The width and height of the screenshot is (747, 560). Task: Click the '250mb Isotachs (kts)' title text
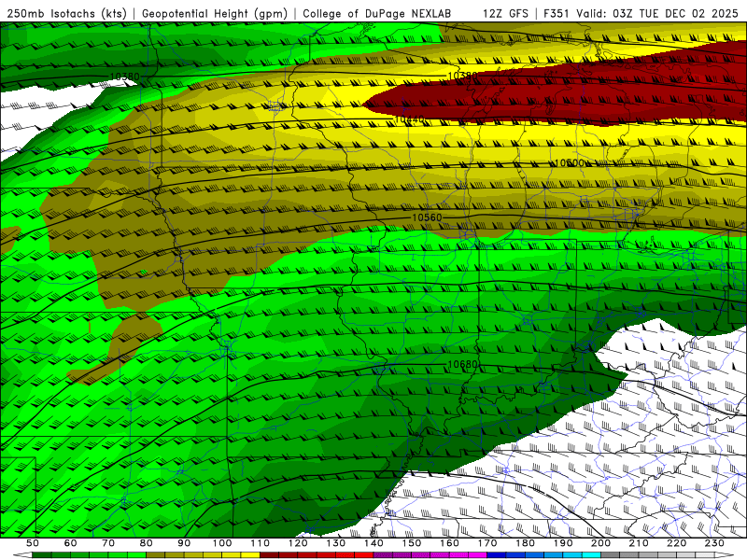tap(67, 13)
